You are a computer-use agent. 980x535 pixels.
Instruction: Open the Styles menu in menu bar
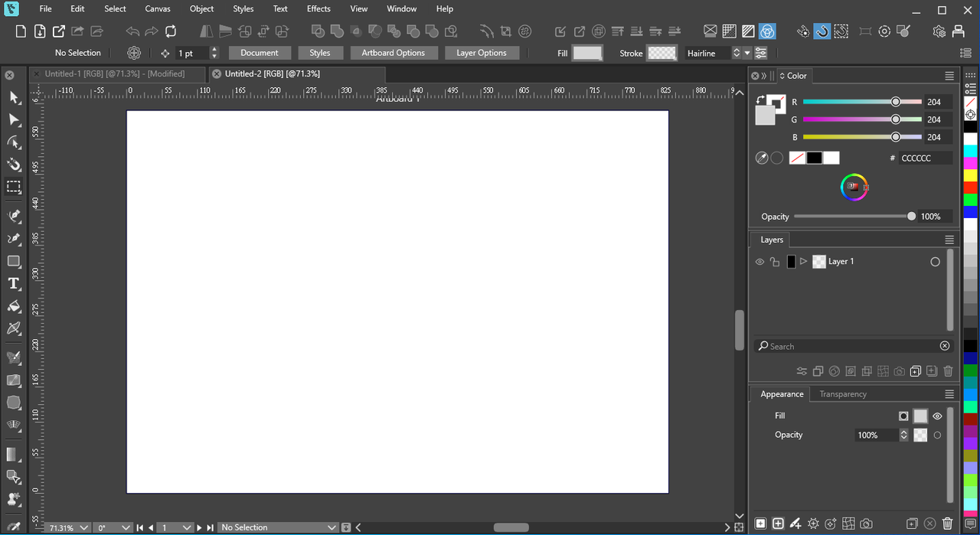click(x=243, y=8)
